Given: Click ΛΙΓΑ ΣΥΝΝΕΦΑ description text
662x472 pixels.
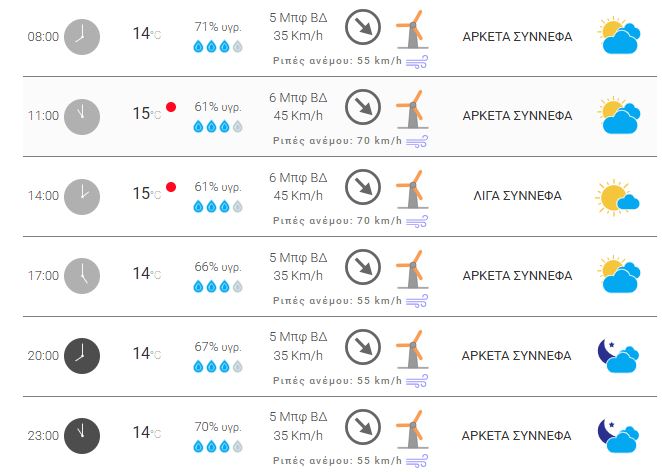Looking at the screenshot, I should tap(518, 196).
